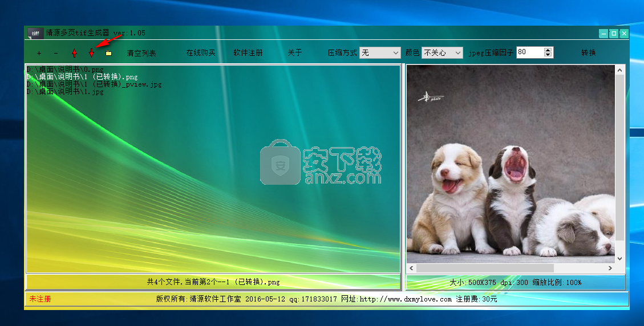Remove selected file with the minus icon
The height and width of the screenshot is (326, 644).
tap(56, 53)
